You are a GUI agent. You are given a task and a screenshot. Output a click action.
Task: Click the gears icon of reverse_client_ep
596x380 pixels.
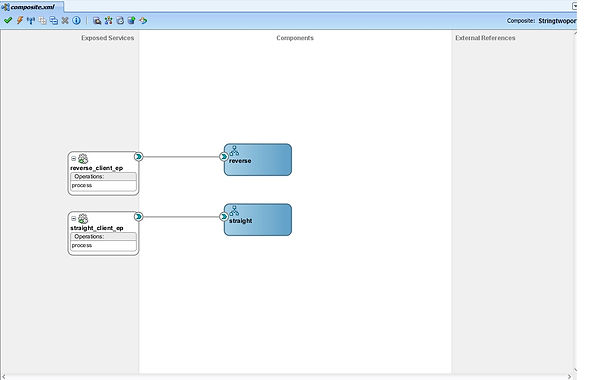pos(83,158)
